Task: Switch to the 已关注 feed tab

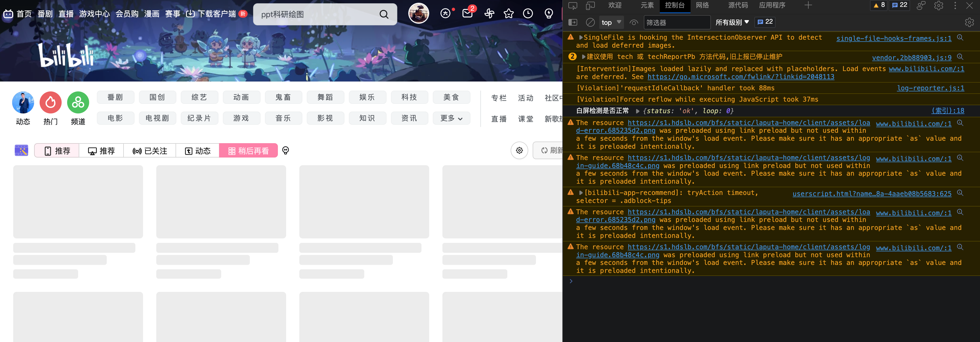Action: [x=149, y=150]
